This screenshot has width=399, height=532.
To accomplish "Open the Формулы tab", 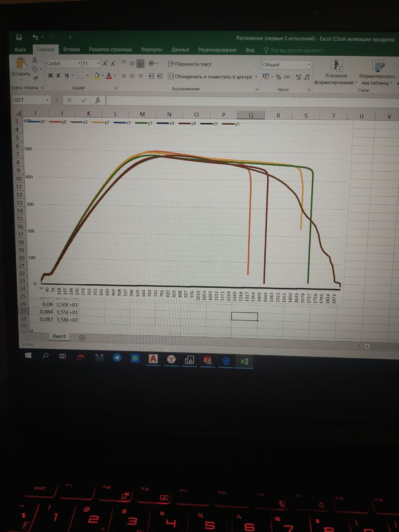I will (x=151, y=49).
